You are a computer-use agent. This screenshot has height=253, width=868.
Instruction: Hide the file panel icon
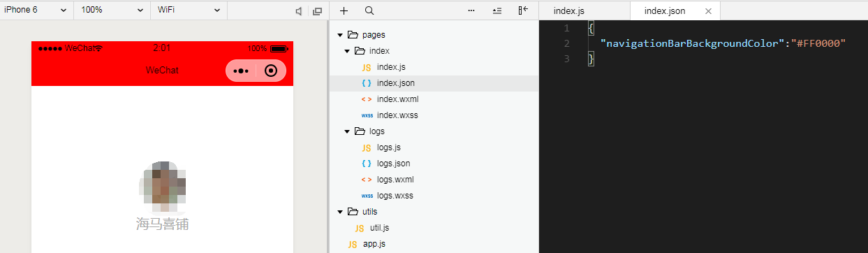(523, 10)
